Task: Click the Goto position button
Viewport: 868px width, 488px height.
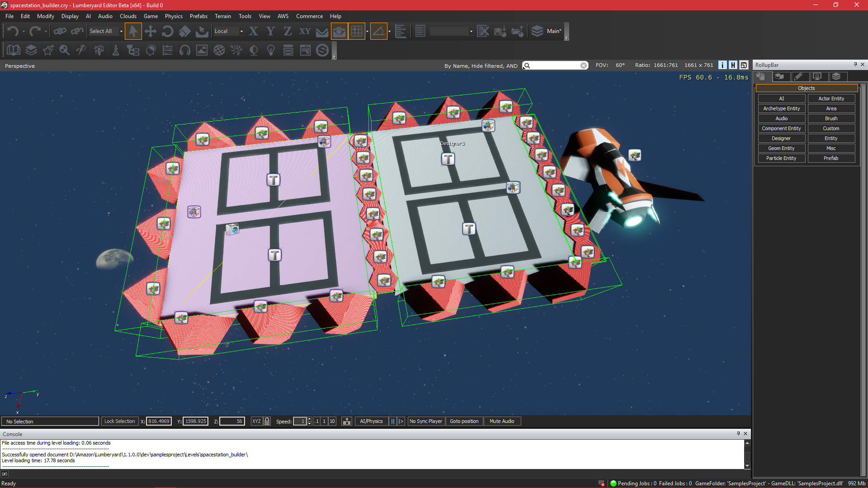Action: (464, 421)
